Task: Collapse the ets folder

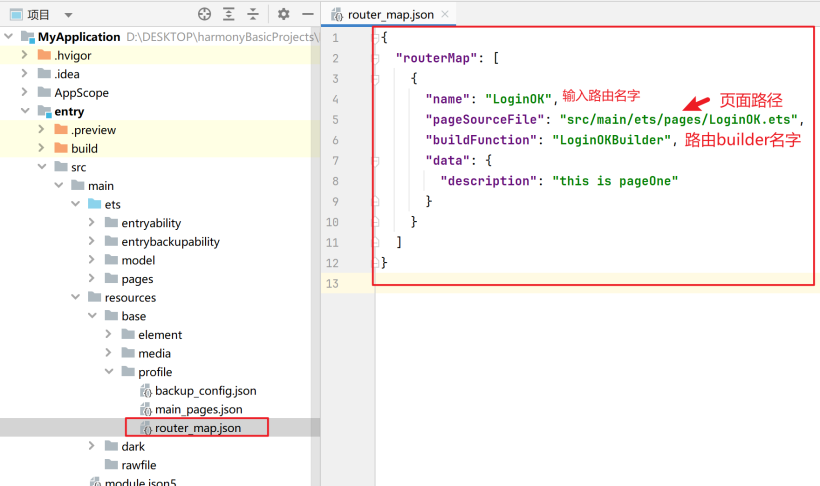Action: pyautogui.click(x=75, y=204)
